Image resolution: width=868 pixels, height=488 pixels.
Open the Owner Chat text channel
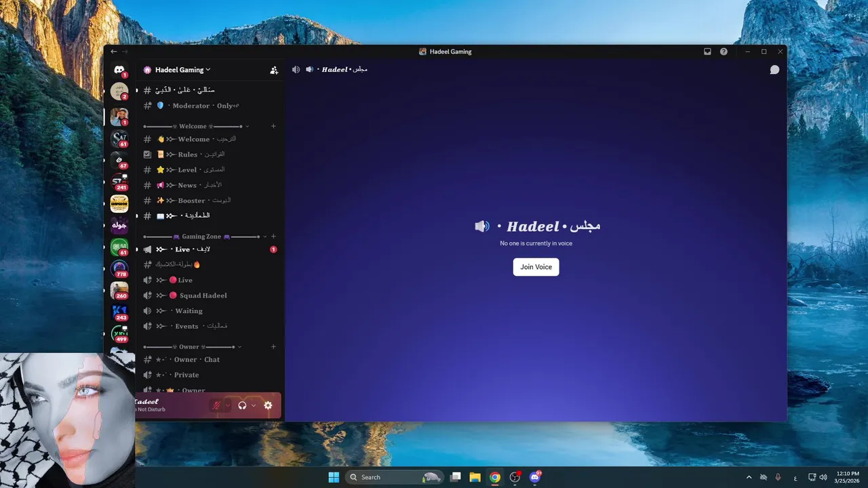pos(209,360)
